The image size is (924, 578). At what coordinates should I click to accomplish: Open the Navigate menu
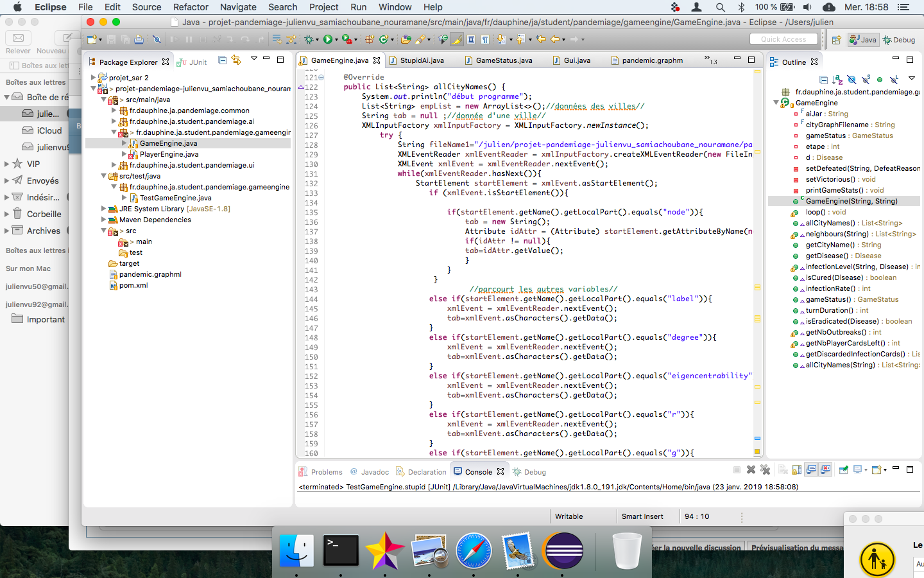point(238,7)
